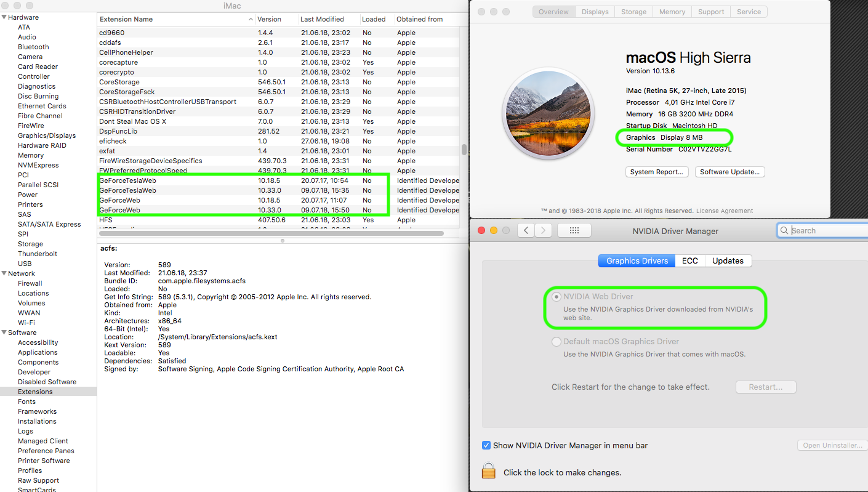Open Firewall under Network

30,283
